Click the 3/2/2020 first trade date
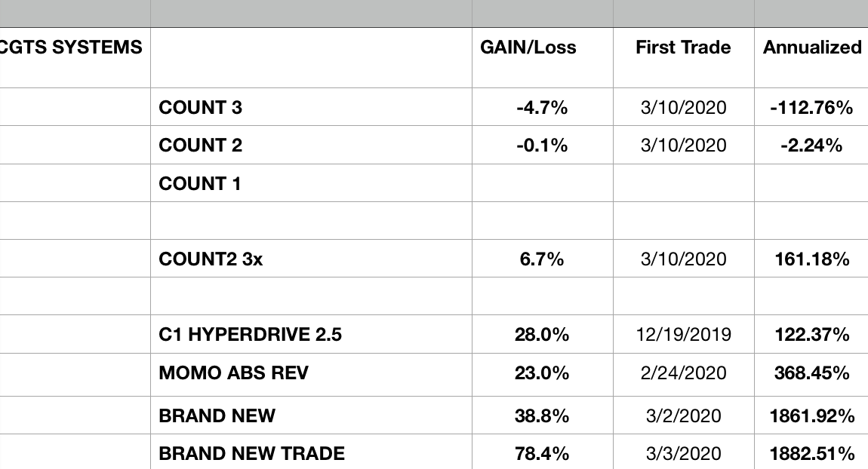The image size is (868, 469). 683,415
